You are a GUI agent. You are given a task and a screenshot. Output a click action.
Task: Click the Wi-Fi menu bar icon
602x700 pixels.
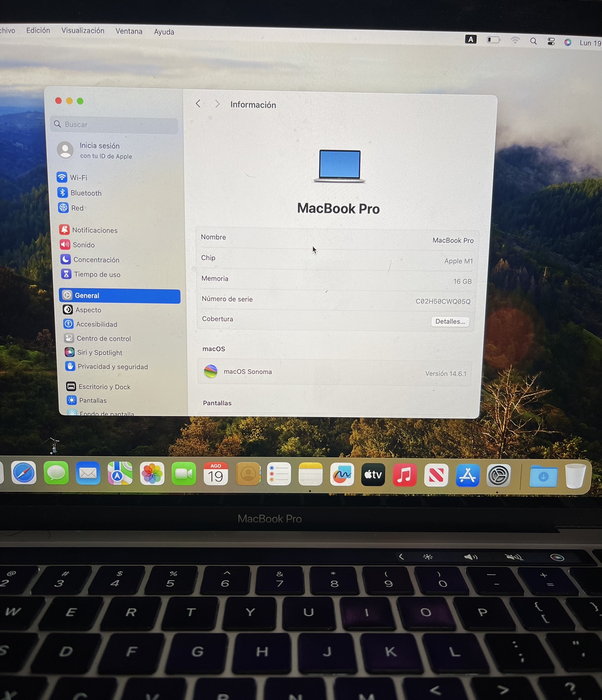(x=515, y=41)
